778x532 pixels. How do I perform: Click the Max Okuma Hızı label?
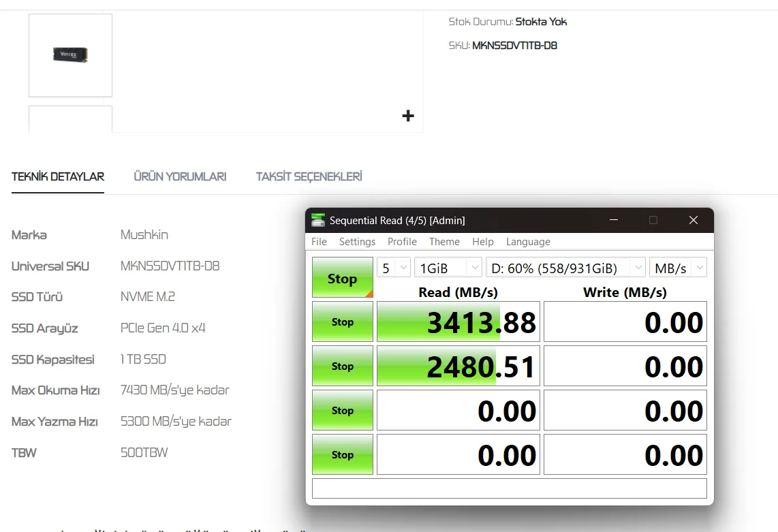56,390
